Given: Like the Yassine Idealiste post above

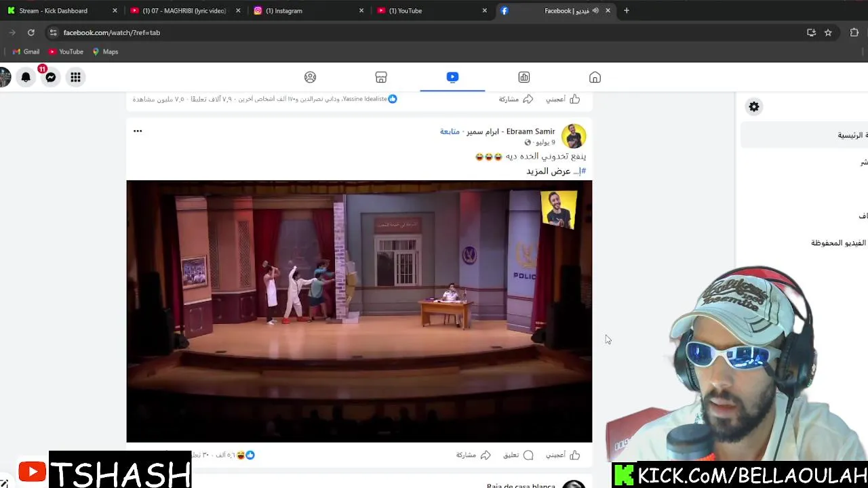Looking at the screenshot, I should (x=563, y=99).
